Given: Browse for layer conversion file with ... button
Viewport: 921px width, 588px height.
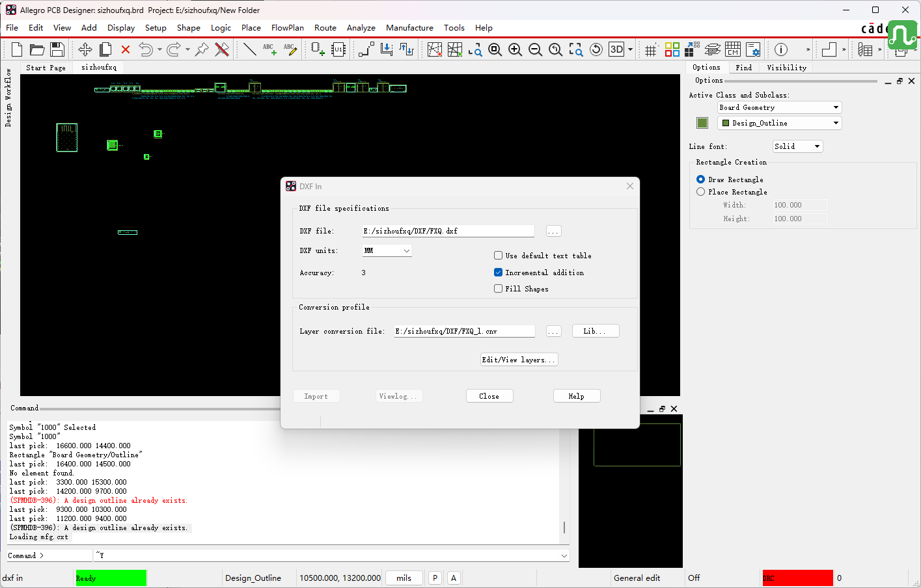Looking at the screenshot, I should (553, 331).
